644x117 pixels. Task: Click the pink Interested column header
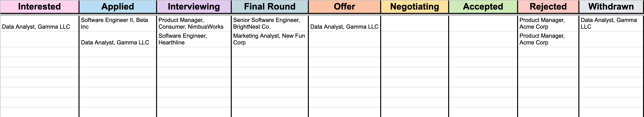click(39, 7)
